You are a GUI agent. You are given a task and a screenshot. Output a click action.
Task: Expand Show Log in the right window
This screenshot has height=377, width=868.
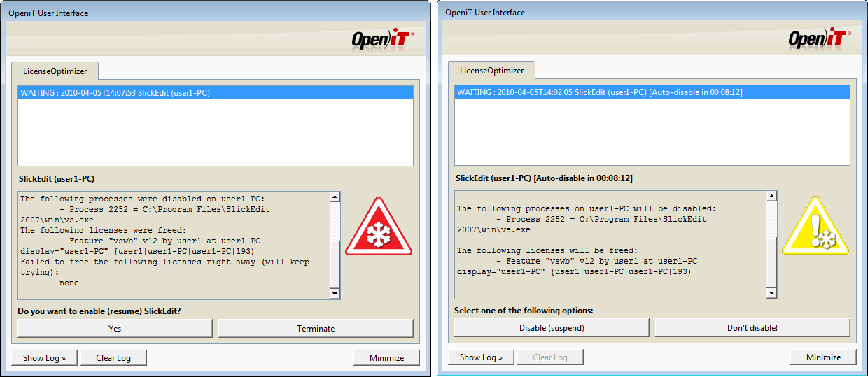click(x=481, y=357)
